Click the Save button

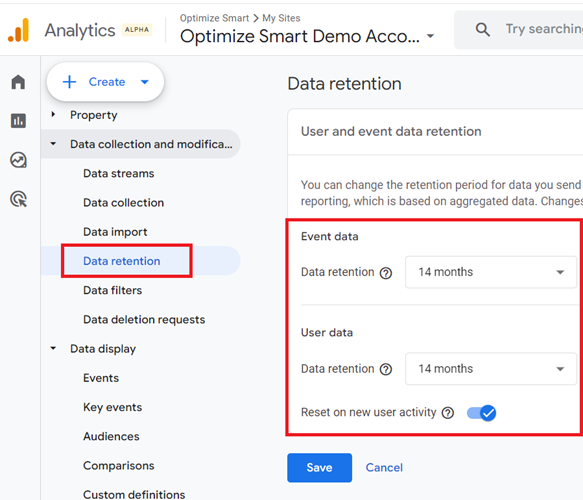[319, 468]
